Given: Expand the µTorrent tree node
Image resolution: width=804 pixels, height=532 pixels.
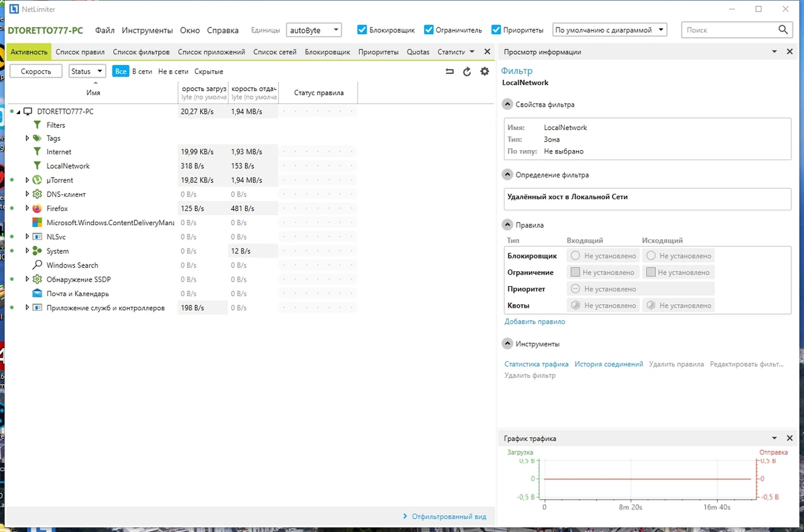Looking at the screenshot, I should point(27,180).
